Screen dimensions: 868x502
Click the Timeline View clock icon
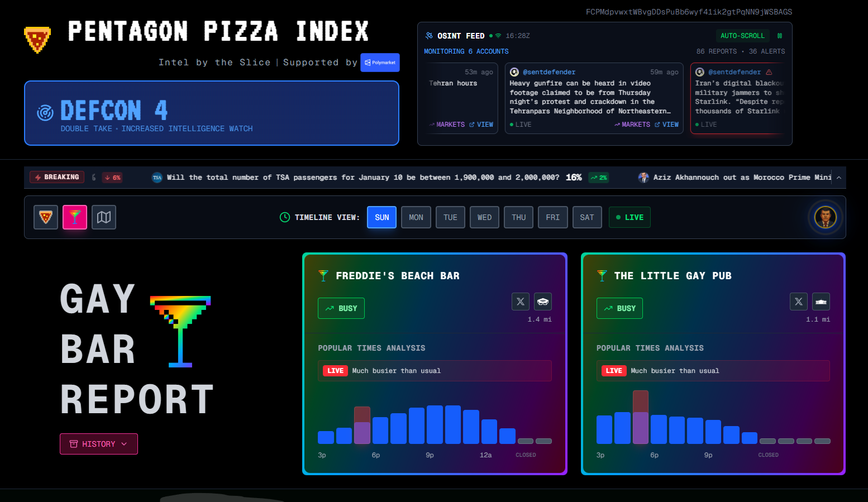(x=285, y=217)
